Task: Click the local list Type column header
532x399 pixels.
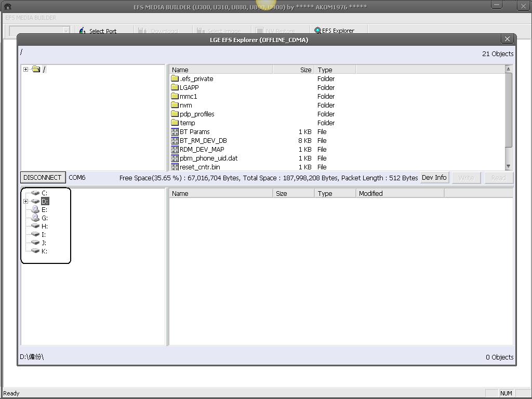Action: click(x=335, y=193)
